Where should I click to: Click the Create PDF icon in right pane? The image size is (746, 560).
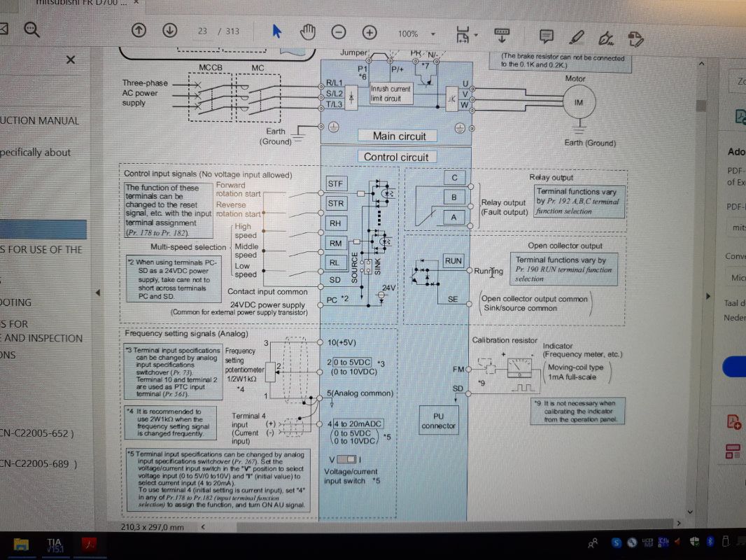[x=733, y=422]
